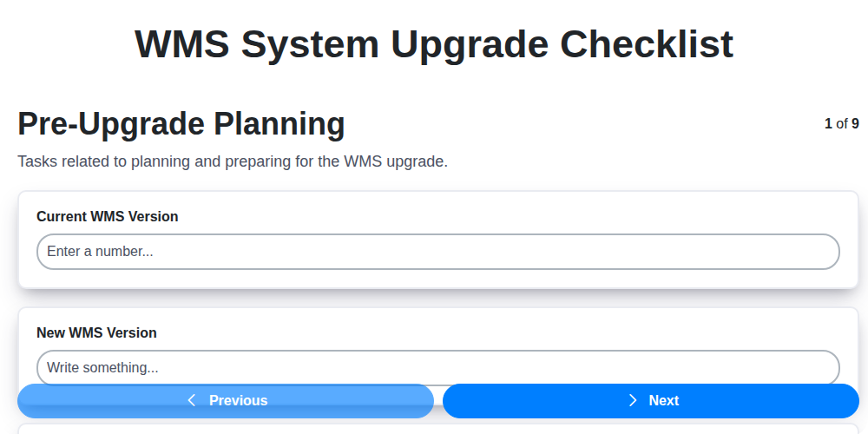
Task: Click the WMS System Upgrade Checklist title
Action: [434, 44]
